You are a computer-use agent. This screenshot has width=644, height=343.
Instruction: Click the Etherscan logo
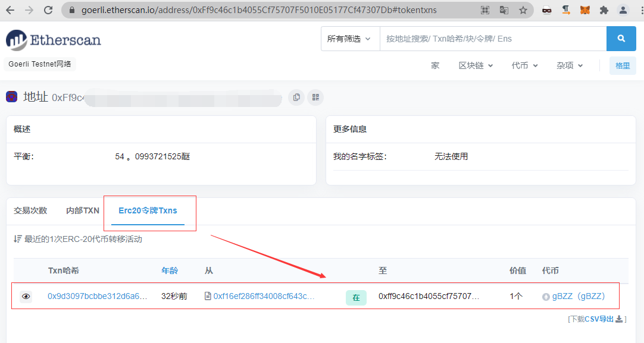click(54, 40)
